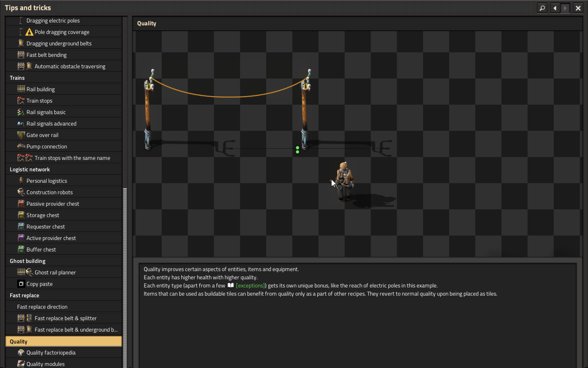This screenshot has width=588, height=368.
Task: Click the blue chest icon beside Requester chest
Action: pyautogui.click(x=21, y=227)
